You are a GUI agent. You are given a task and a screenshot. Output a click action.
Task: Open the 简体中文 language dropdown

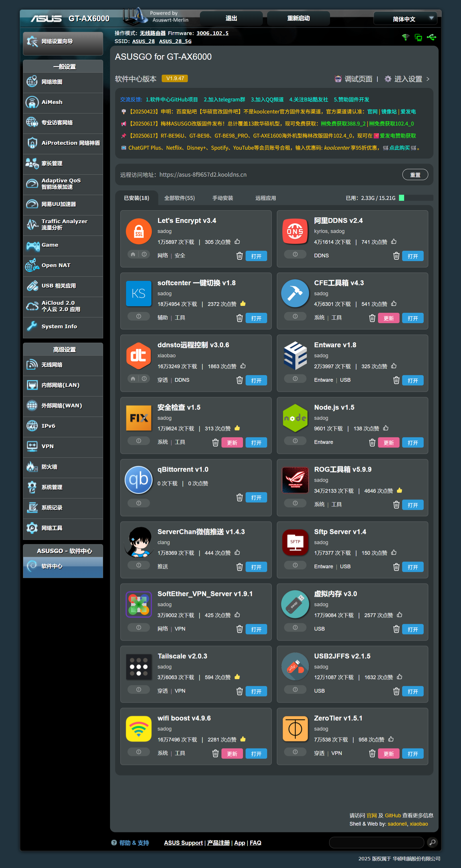405,19
